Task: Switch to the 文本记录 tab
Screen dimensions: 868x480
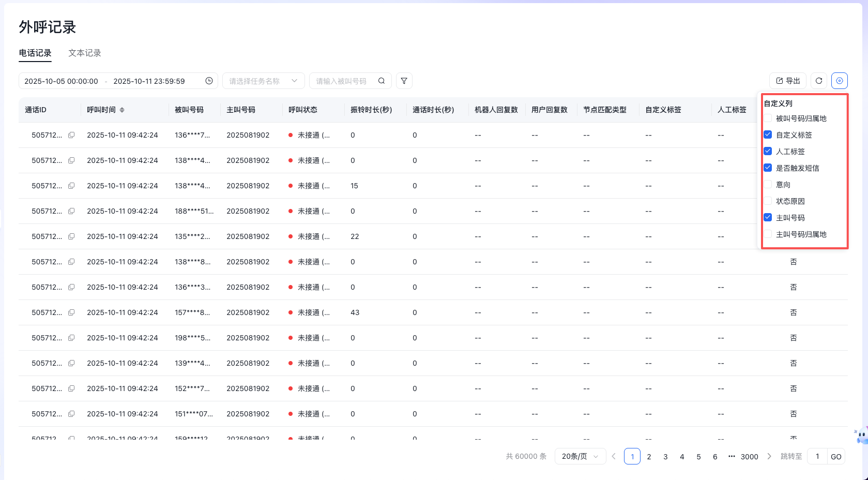Action: pos(85,53)
